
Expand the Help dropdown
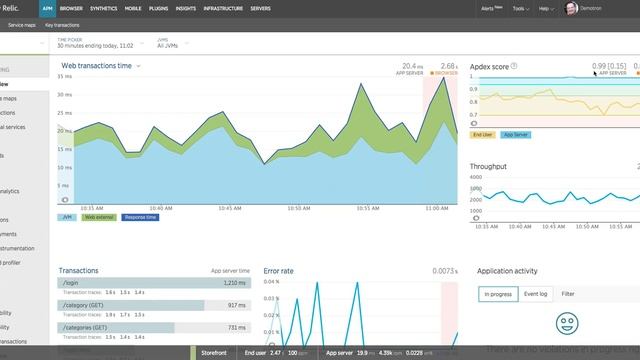pos(546,9)
